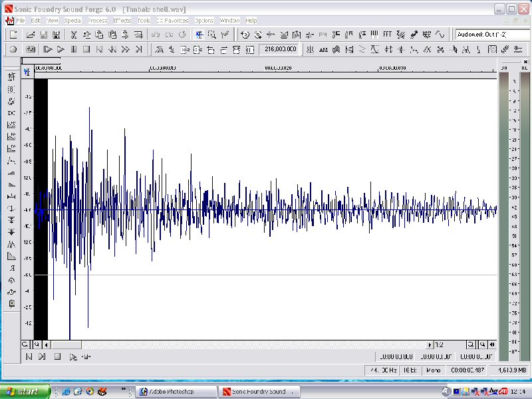Click the Undo arrow icon

coord(156,35)
